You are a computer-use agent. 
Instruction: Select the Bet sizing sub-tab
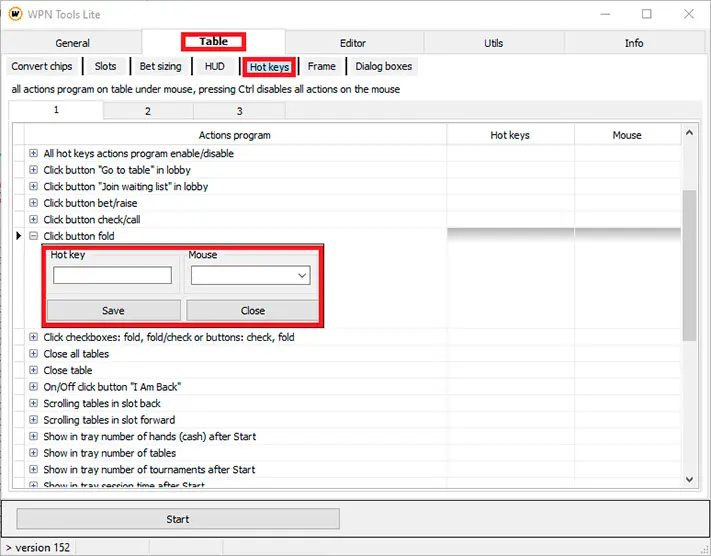[x=160, y=67]
